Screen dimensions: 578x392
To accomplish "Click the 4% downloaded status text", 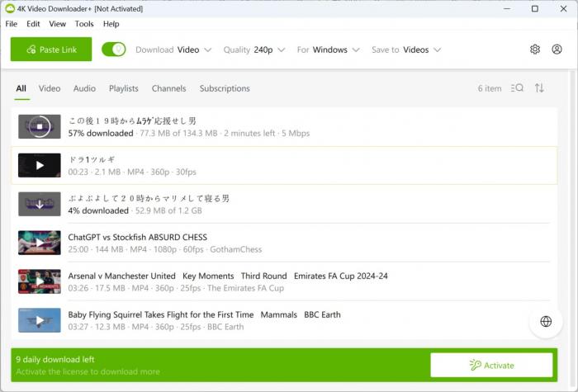I will point(98,210).
